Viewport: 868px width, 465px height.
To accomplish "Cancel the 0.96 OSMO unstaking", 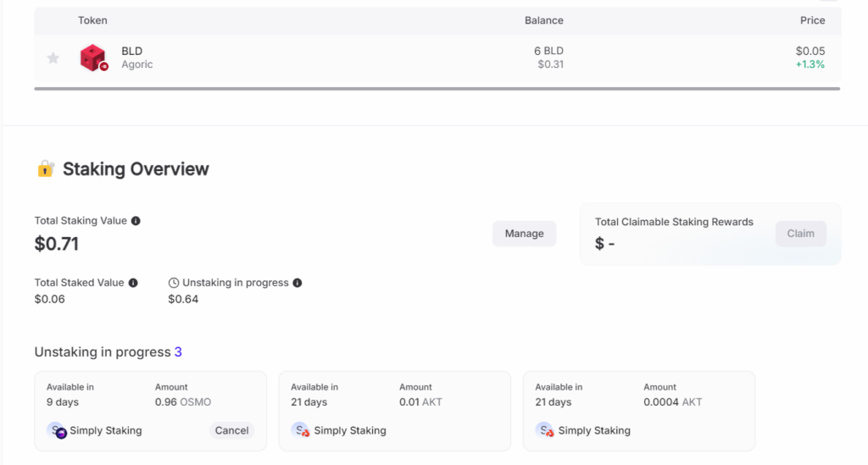I will click(x=231, y=430).
